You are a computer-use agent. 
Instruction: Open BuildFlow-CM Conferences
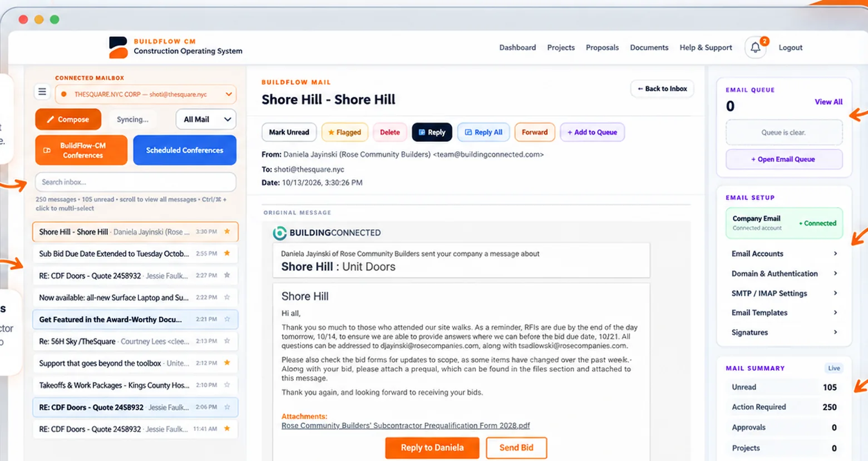tap(81, 150)
